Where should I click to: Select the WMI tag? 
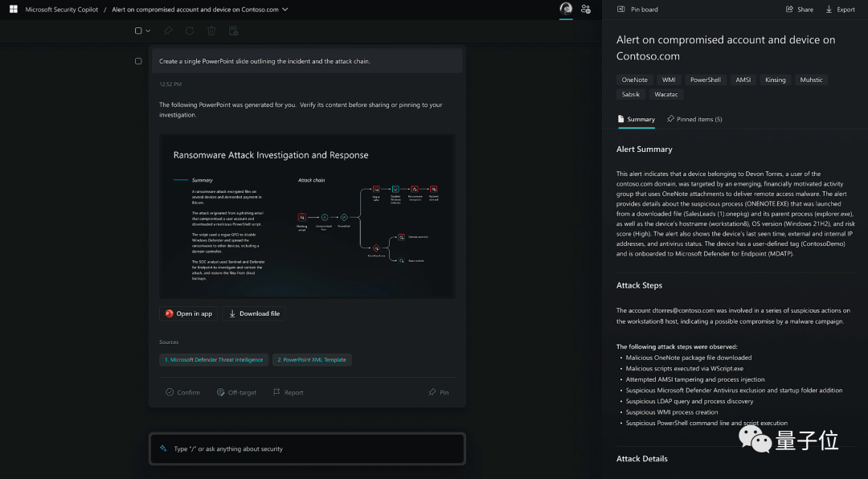(x=669, y=80)
